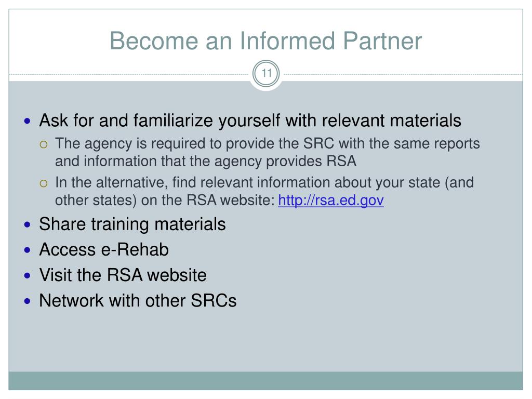Image resolution: width=532 pixels, height=399 pixels.
Task: Click the blue dot before Network with other SRCs
Action: [28, 301]
